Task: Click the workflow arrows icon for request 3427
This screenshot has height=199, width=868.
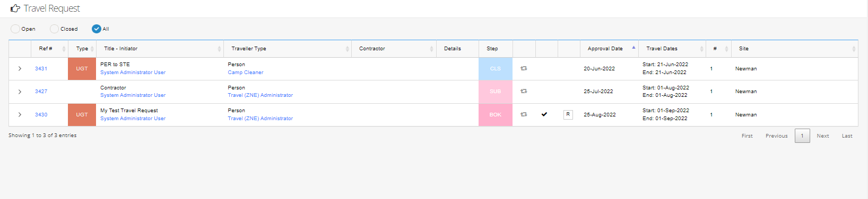Action: point(524,92)
